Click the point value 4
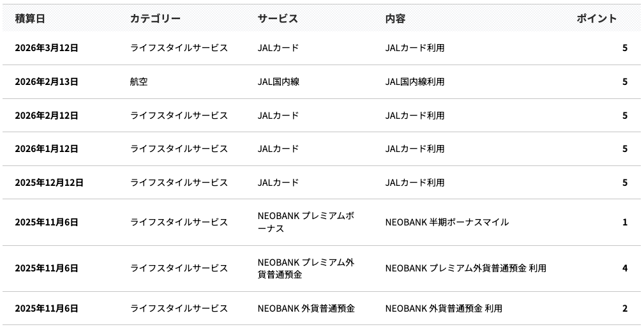 [x=625, y=268]
